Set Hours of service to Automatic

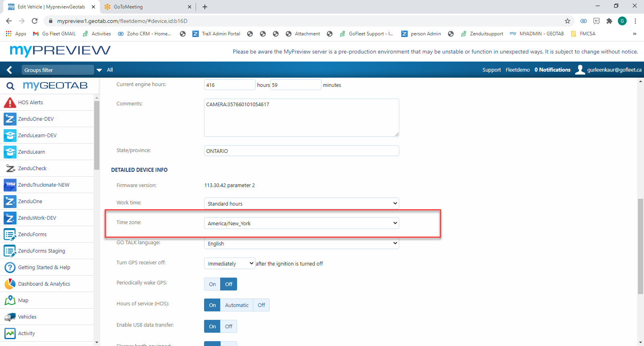(237, 305)
